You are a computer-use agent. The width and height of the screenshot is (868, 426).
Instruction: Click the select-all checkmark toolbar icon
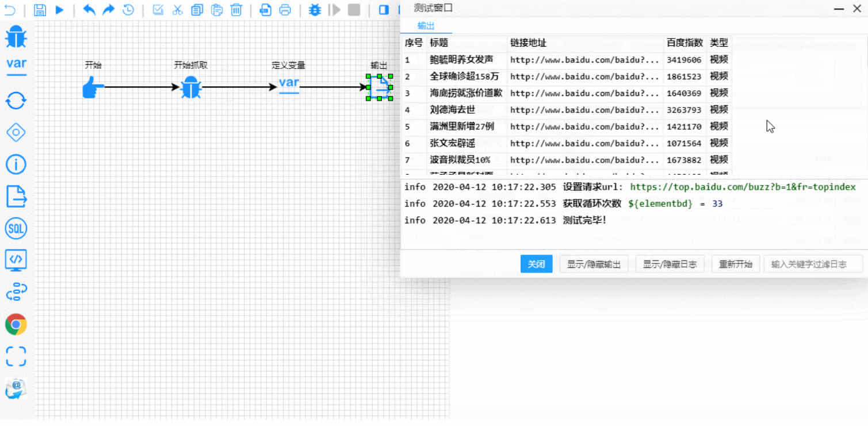[x=158, y=10]
